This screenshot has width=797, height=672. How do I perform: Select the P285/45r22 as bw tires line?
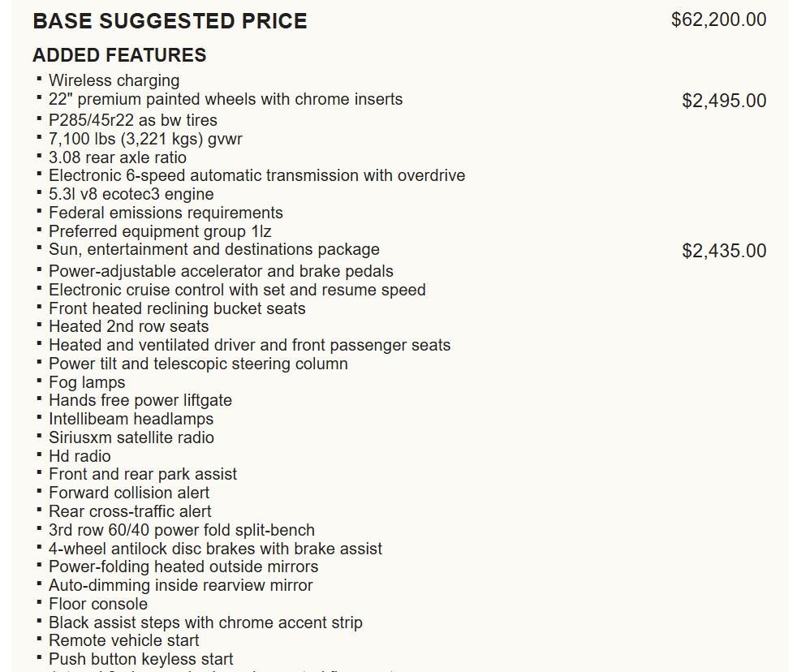pyautogui.click(x=133, y=120)
